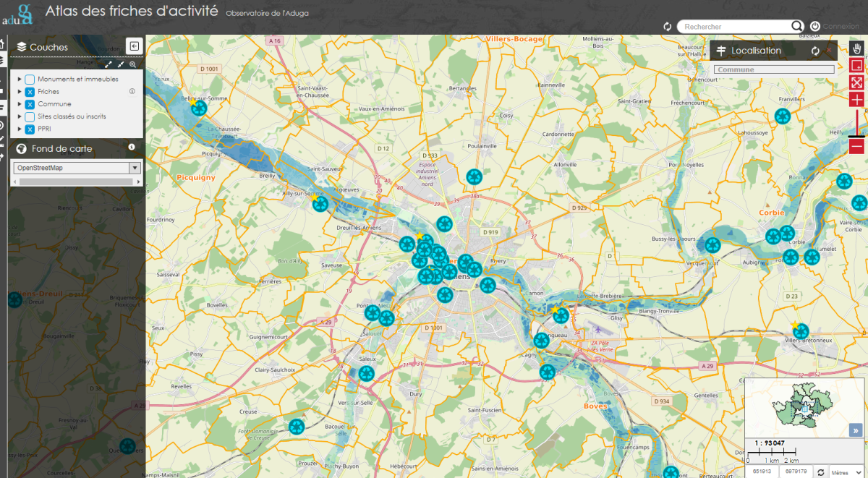Screen dimensions: 868x478
Task: Open the Mètres units dropdown
Action: (x=846, y=472)
